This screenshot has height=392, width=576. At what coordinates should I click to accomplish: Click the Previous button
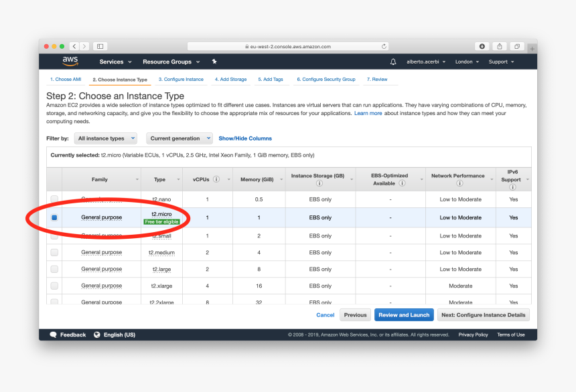pos(355,315)
